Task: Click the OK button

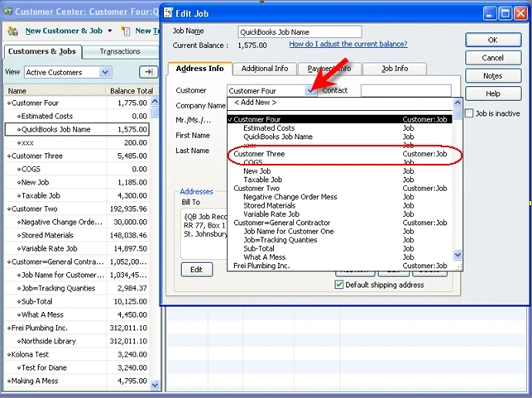Action: (x=493, y=40)
